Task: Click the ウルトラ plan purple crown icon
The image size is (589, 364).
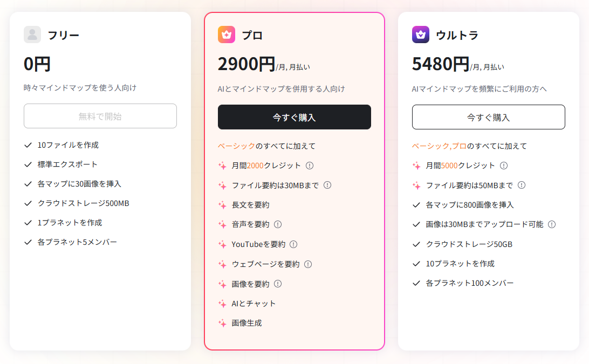Action: (421, 35)
